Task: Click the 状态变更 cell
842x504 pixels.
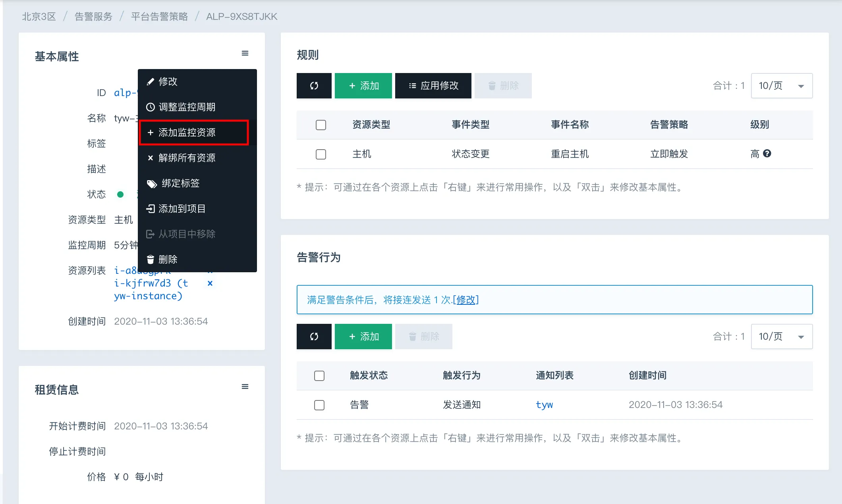Action: 471,154
